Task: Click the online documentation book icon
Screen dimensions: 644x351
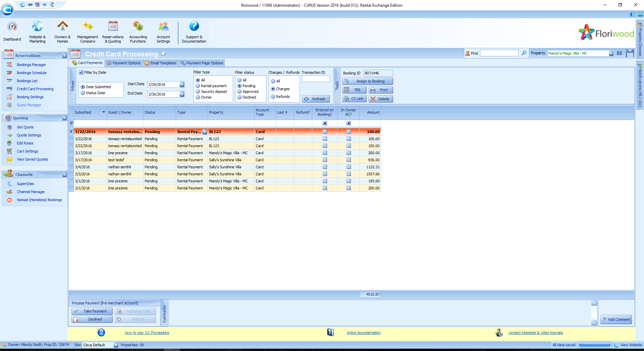Action: click(330, 332)
